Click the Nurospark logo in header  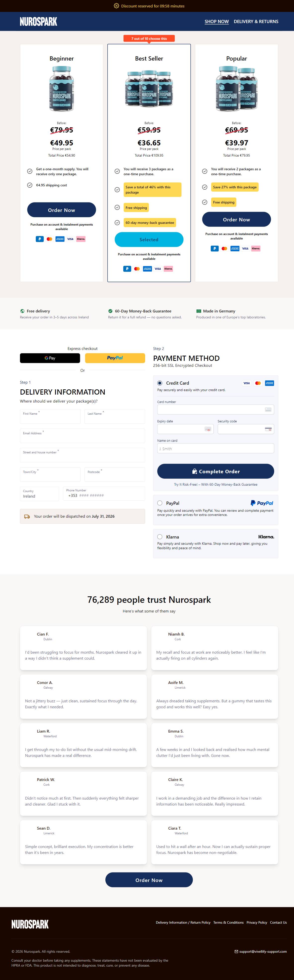(x=39, y=21)
